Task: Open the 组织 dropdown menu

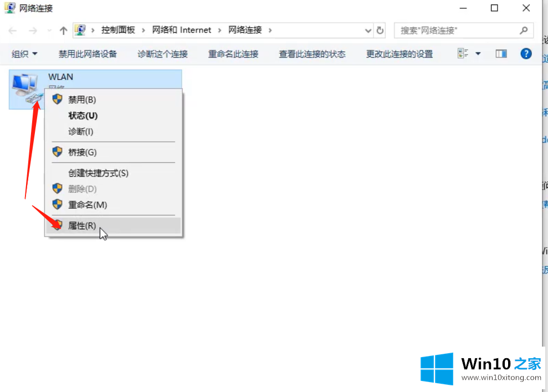Action: [24, 54]
